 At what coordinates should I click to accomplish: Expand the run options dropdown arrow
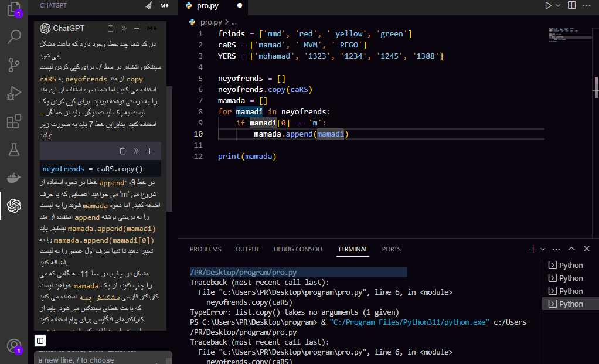[x=557, y=5]
